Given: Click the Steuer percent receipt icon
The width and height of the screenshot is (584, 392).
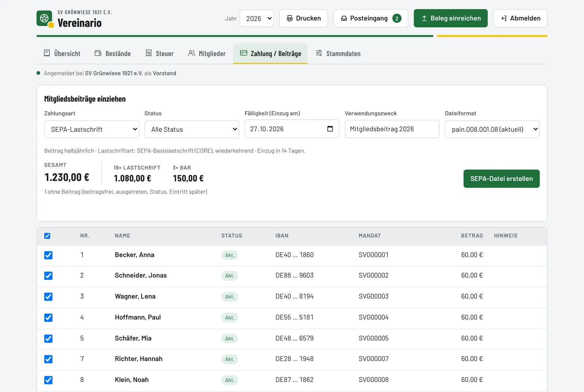Looking at the screenshot, I should [x=149, y=53].
